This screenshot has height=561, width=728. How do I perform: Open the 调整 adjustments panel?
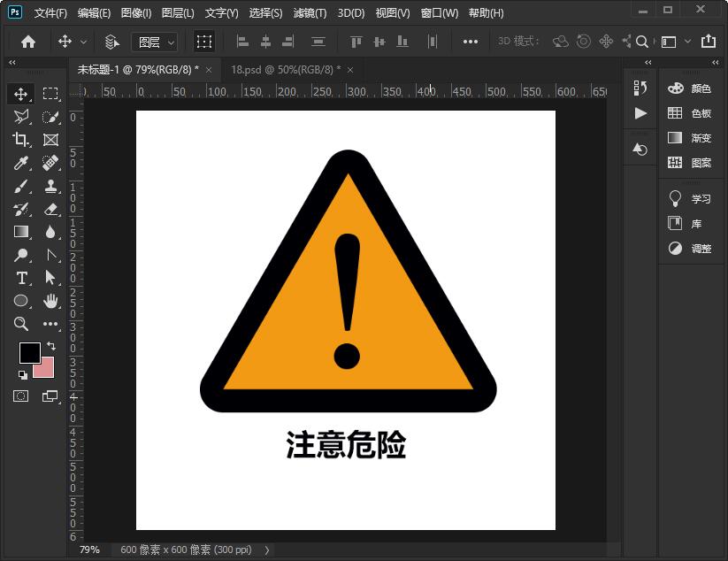click(689, 249)
